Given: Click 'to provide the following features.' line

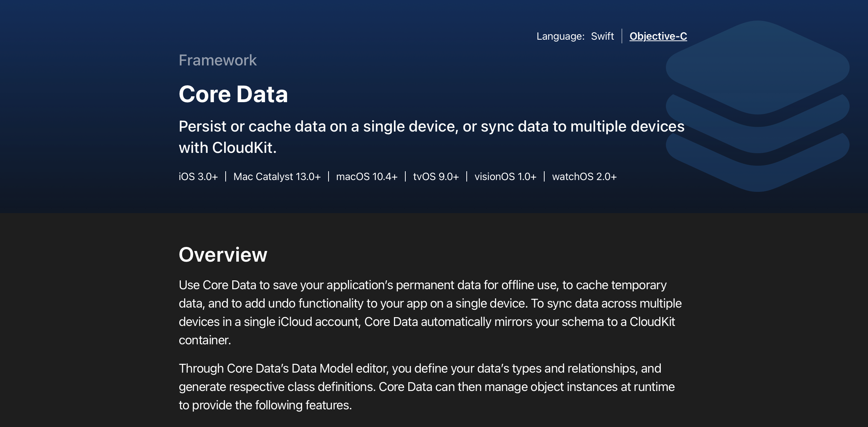Looking at the screenshot, I should point(265,405).
